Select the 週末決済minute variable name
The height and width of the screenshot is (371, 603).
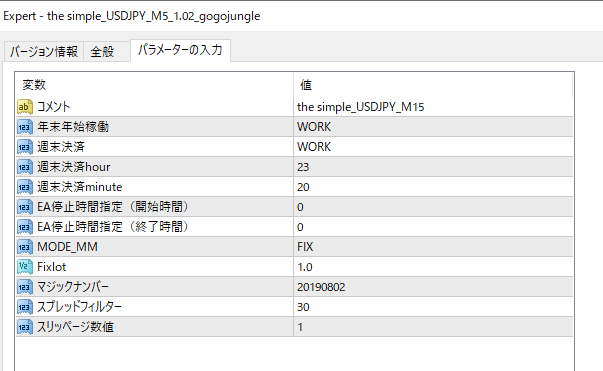pyautogui.click(x=80, y=187)
